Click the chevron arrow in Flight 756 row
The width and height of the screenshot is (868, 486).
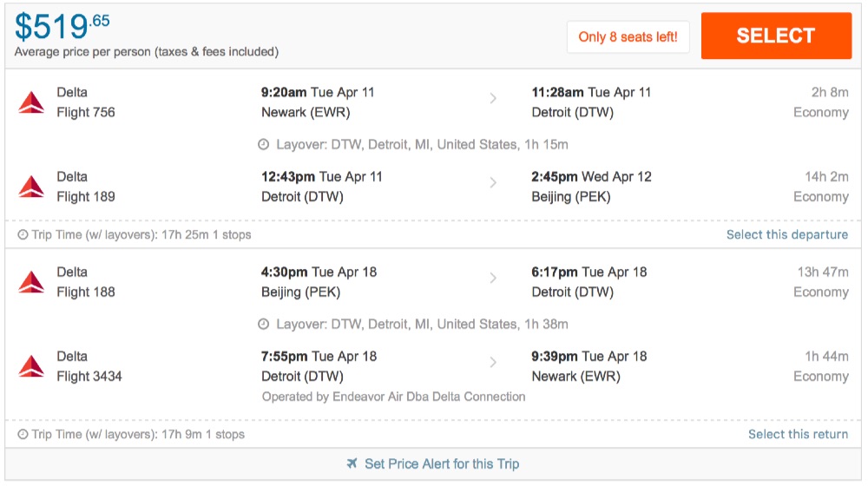pyautogui.click(x=493, y=99)
